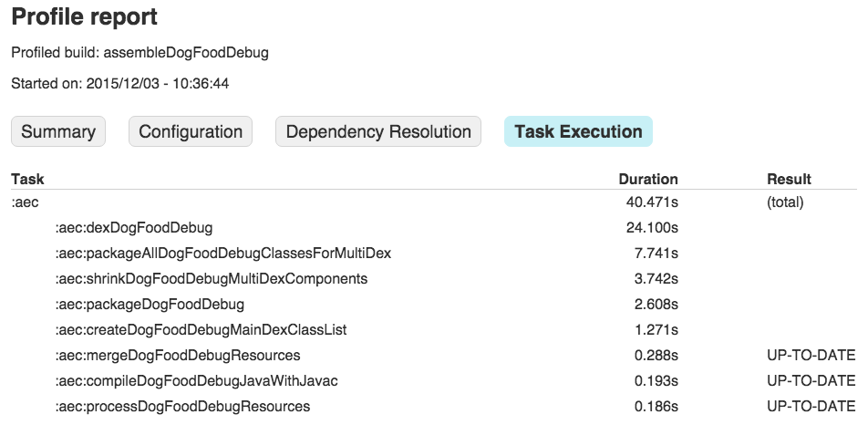Select the :aec:packageDogFoodDebug task

[x=150, y=304]
